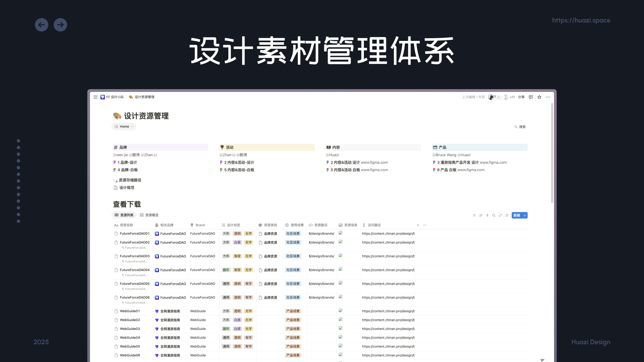Go to the next slide arrow
This screenshot has height=362, width=644.
[60, 25]
